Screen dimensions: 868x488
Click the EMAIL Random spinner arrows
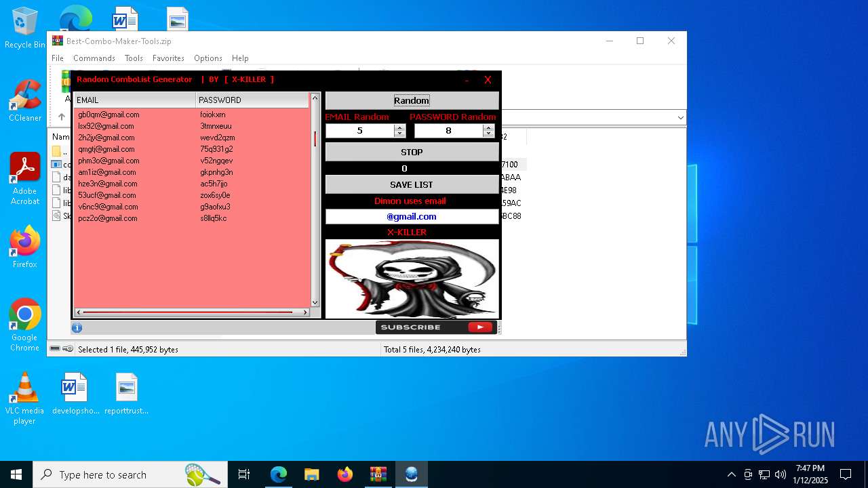click(x=399, y=131)
